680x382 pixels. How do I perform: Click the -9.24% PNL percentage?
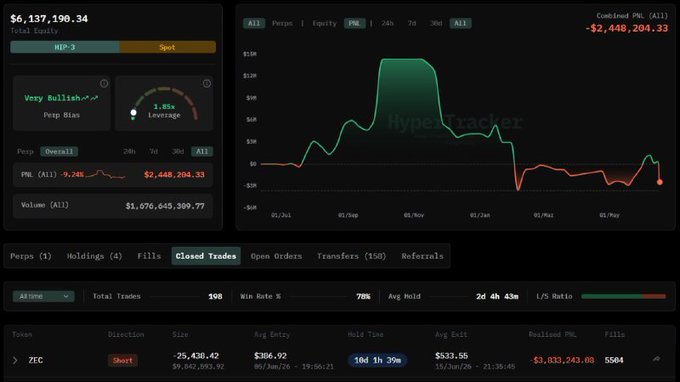[72, 174]
